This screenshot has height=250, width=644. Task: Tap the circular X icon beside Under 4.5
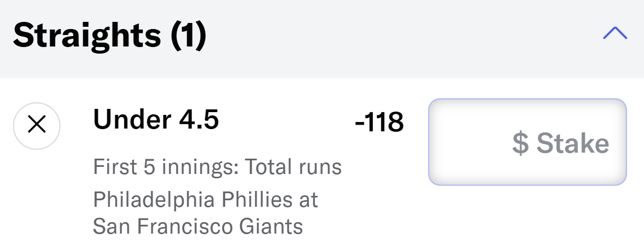(x=37, y=125)
